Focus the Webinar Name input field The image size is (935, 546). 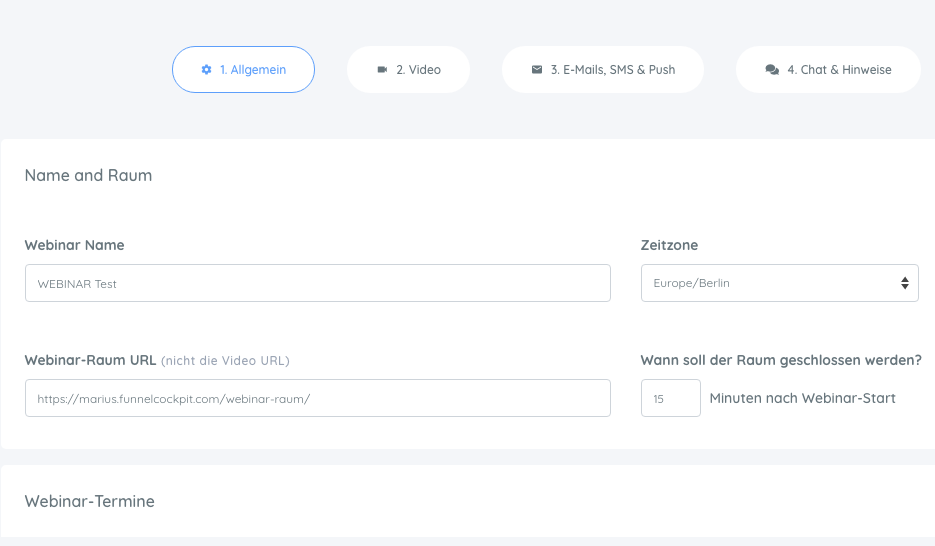(x=318, y=283)
